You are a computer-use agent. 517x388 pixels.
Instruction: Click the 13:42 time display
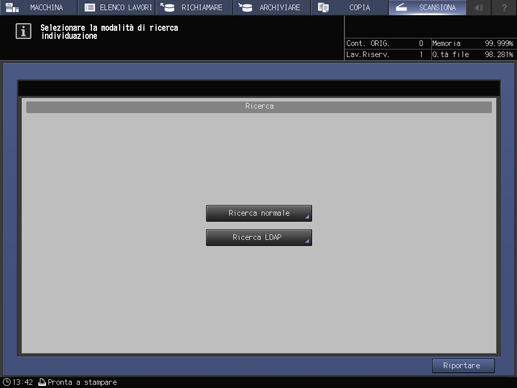point(23,382)
